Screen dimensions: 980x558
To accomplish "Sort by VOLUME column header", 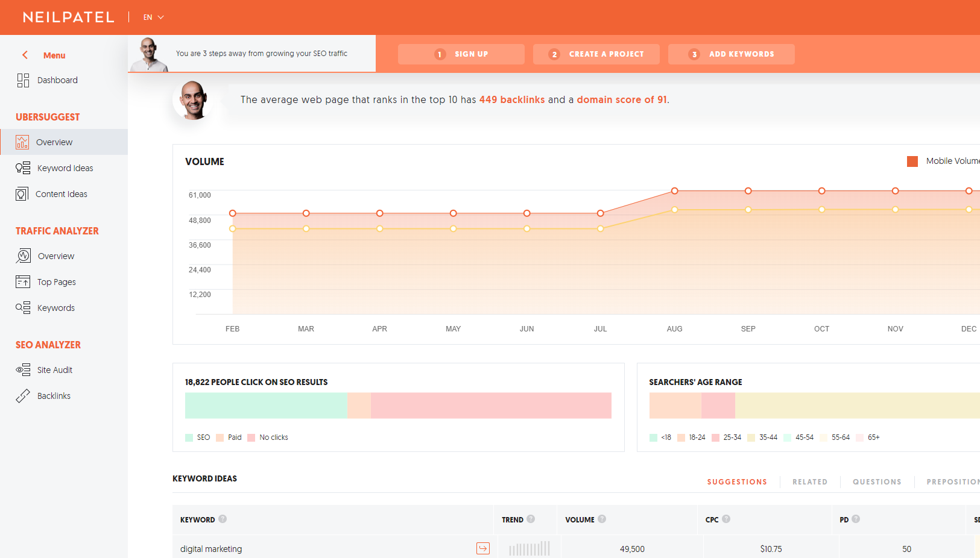I will [580, 519].
